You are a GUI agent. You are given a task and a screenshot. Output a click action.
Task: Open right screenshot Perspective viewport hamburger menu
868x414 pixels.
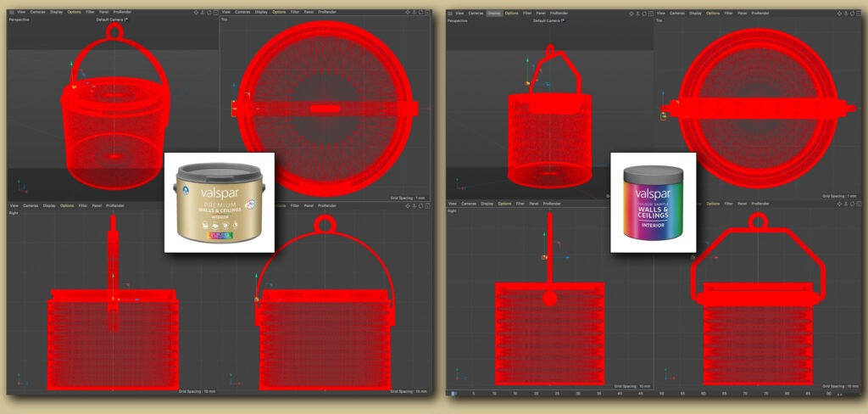click(x=450, y=14)
